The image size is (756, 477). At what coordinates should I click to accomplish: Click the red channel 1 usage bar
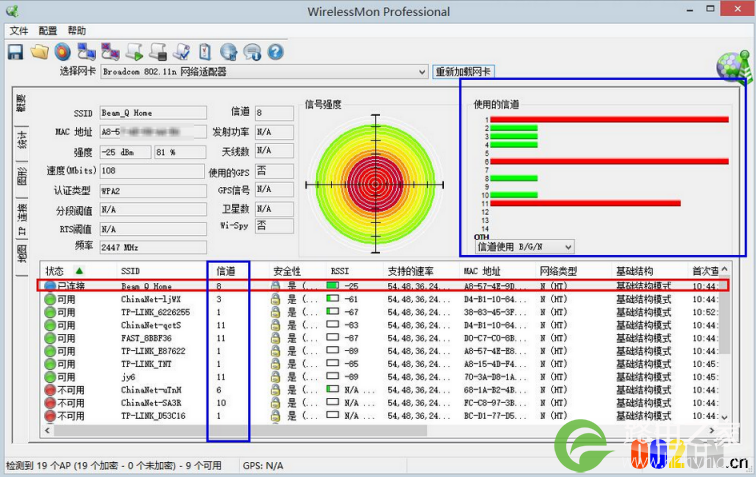609,119
